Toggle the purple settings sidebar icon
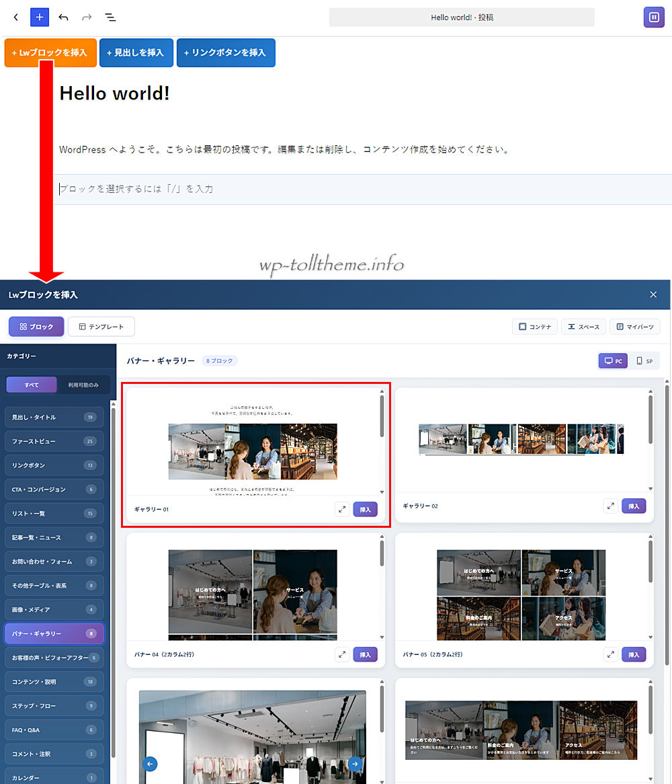 click(653, 17)
